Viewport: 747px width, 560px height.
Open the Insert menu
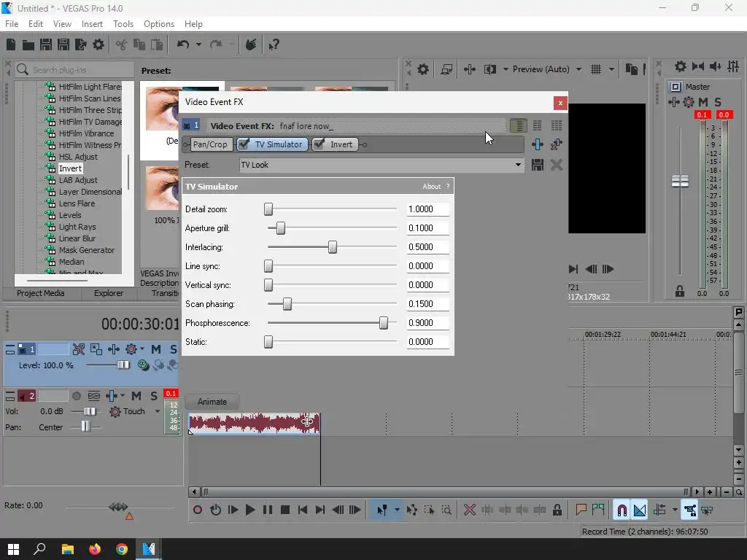coord(92,24)
